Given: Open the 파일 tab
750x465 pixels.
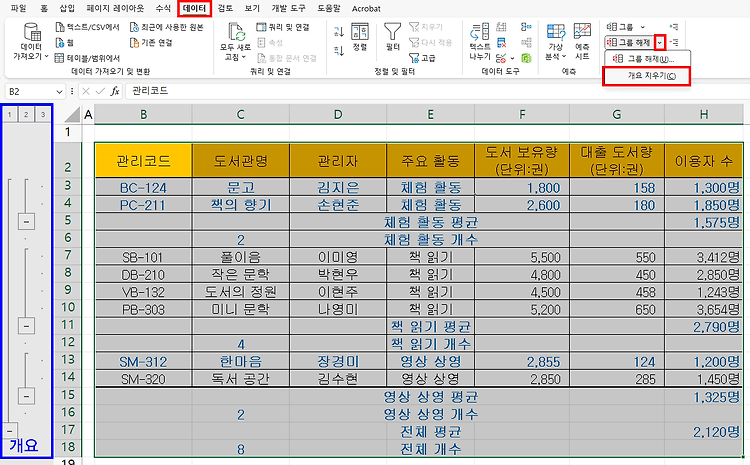Looking at the screenshot, I should click(x=18, y=8).
